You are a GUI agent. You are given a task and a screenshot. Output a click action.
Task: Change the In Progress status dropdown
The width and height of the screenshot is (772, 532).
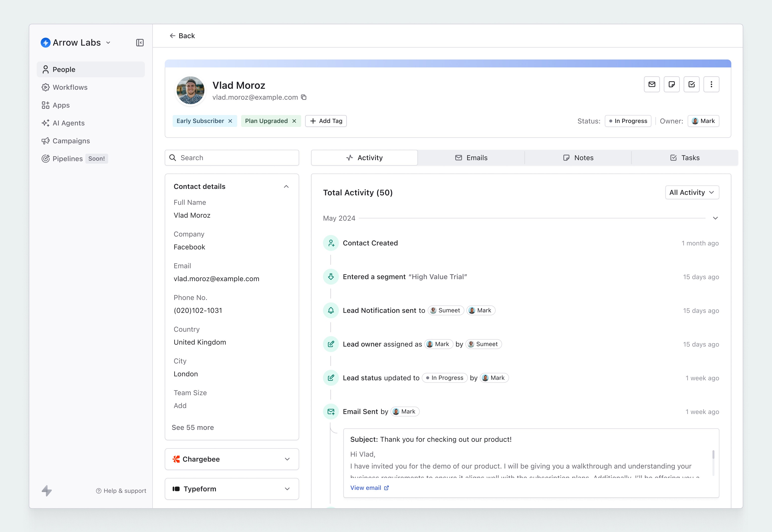click(628, 121)
